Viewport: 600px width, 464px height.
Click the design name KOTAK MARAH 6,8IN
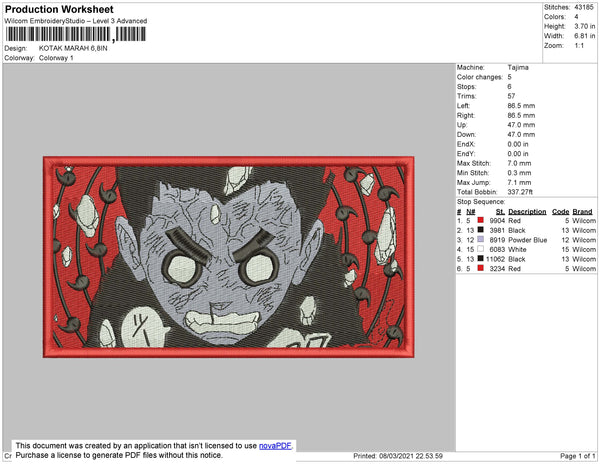click(73, 49)
